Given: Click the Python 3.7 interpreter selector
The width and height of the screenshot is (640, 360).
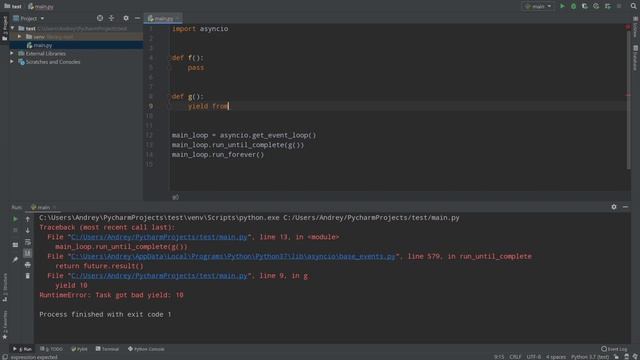Looking at the screenshot, I should click(x=590, y=357).
